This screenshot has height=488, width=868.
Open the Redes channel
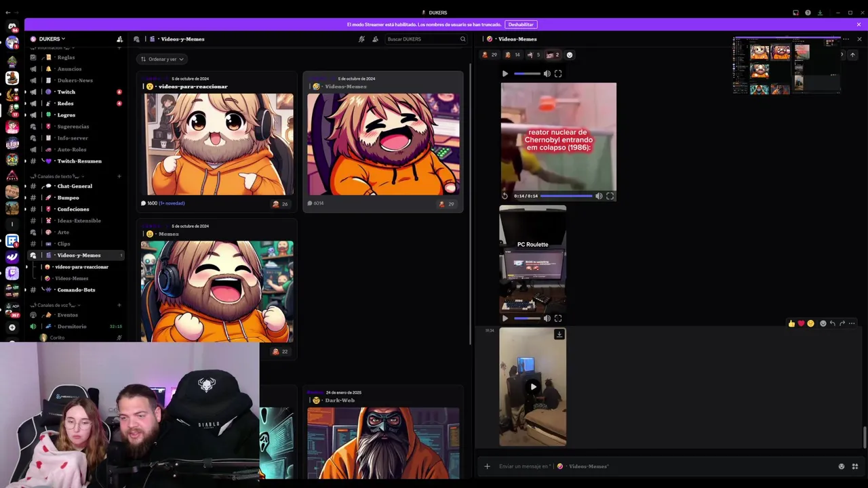point(65,104)
